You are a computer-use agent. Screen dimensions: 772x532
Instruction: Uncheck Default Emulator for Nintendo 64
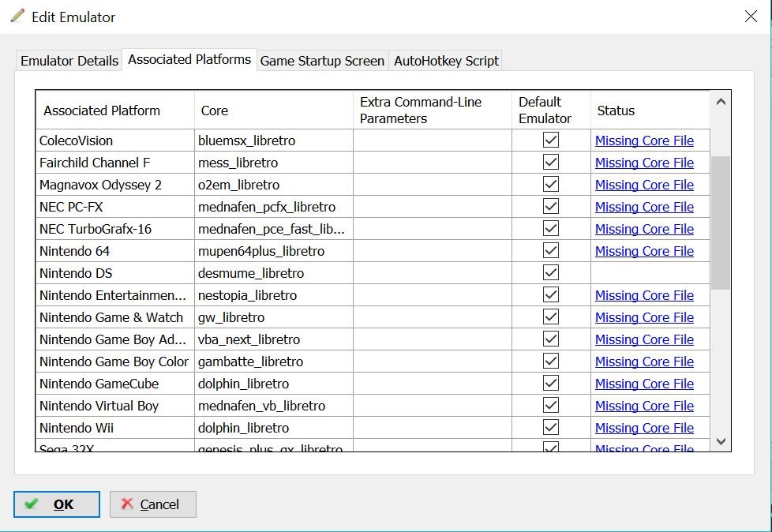coord(551,250)
